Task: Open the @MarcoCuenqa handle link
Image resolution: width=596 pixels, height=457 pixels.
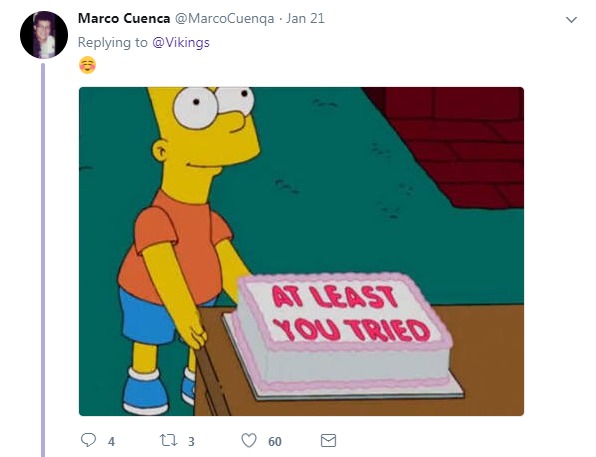Action: point(224,19)
